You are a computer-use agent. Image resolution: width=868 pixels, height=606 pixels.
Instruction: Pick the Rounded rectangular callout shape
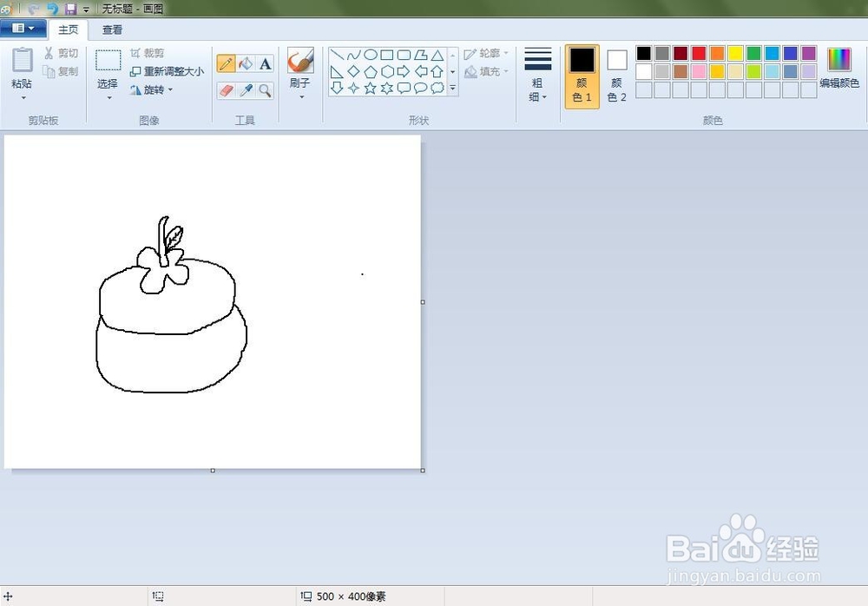pos(404,88)
